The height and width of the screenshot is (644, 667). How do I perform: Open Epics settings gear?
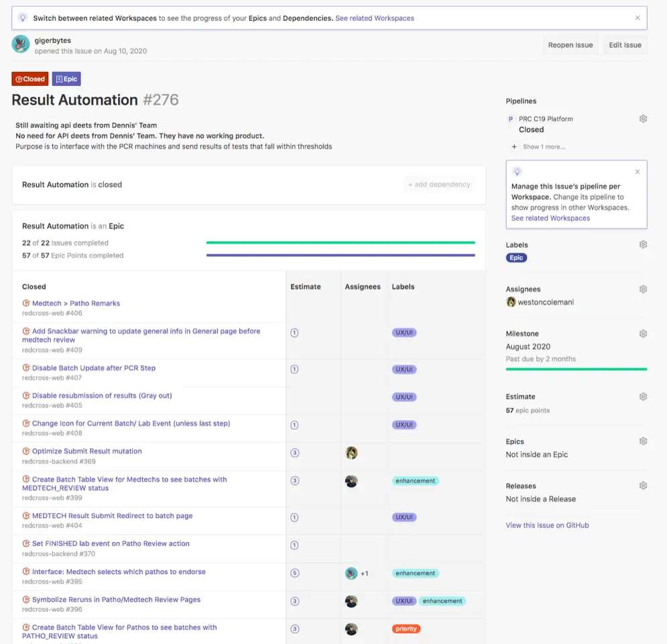click(643, 441)
